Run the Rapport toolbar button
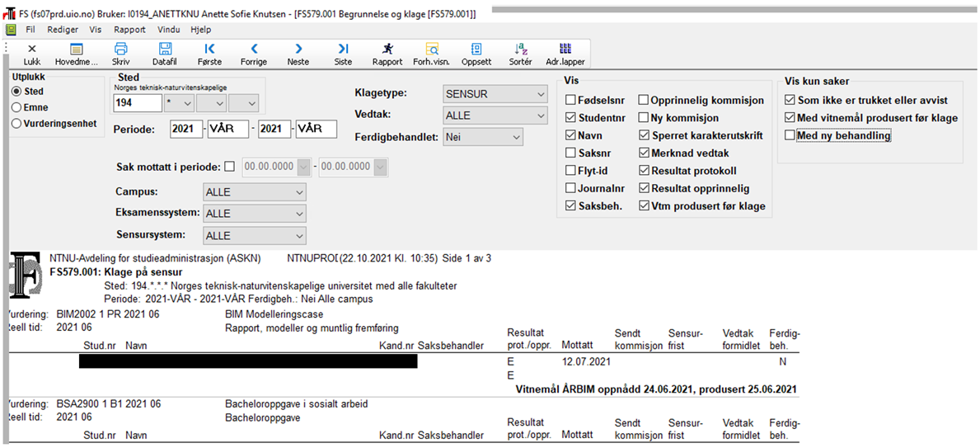980x448 pixels. point(387,54)
